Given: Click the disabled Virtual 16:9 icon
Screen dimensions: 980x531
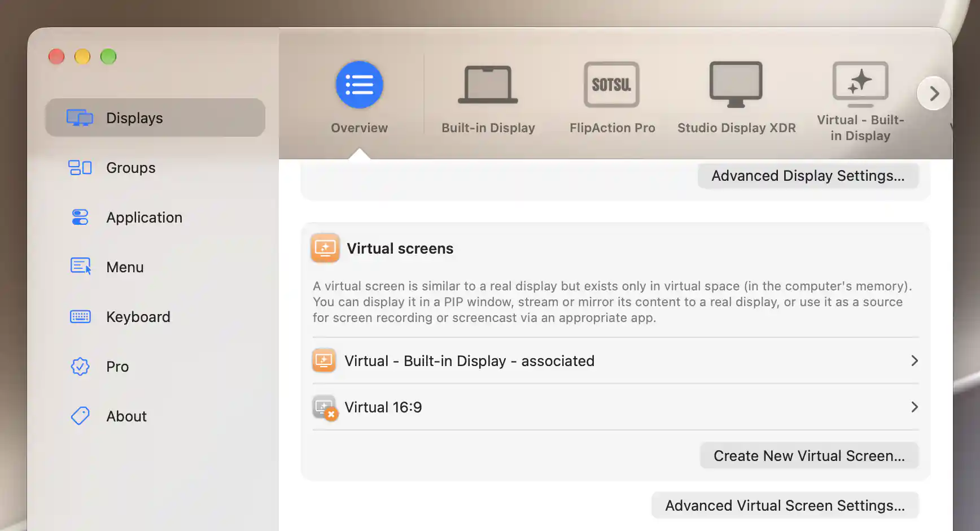Looking at the screenshot, I should tap(325, 407).
